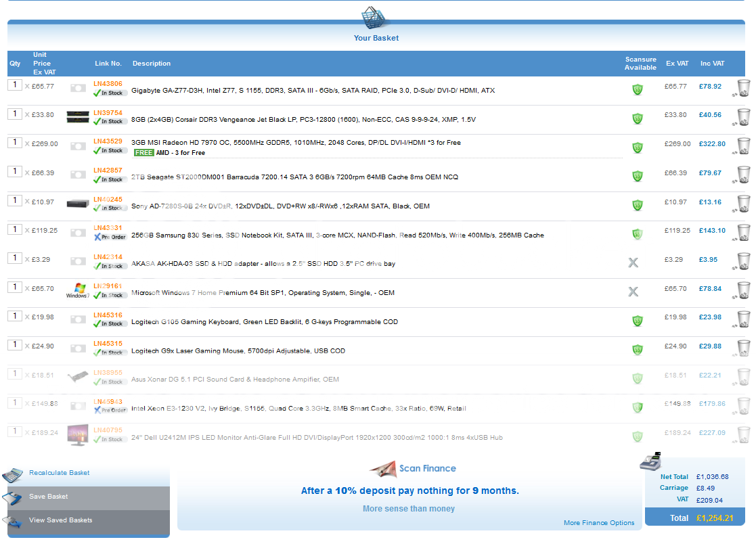Click the shopping basket icon at top

coord(376,18)
